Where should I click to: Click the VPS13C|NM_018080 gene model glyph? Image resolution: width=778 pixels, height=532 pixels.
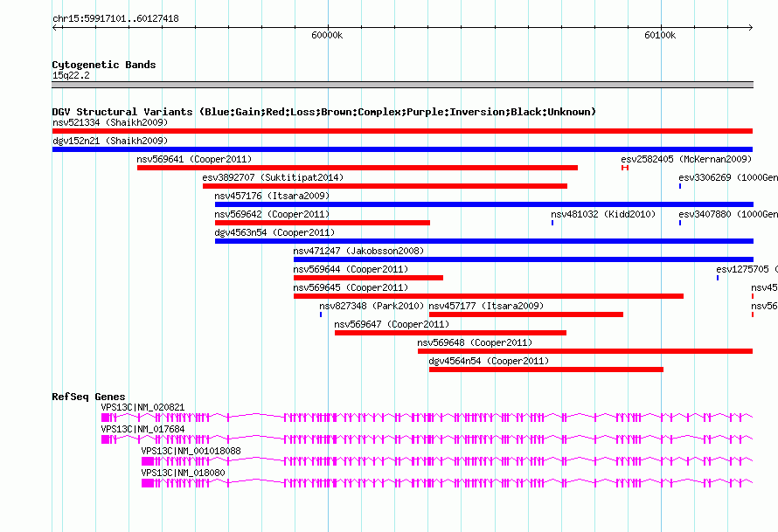[447, 483]
